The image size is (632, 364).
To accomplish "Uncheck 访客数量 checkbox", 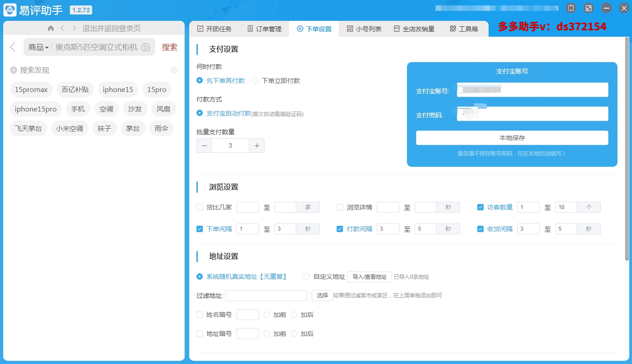I will tap(480, 207).
